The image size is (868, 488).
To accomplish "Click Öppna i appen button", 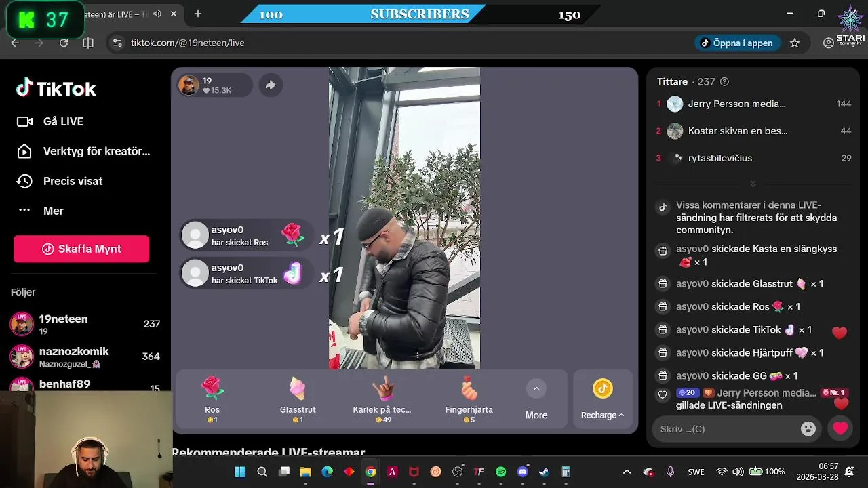I will (738, 43).
